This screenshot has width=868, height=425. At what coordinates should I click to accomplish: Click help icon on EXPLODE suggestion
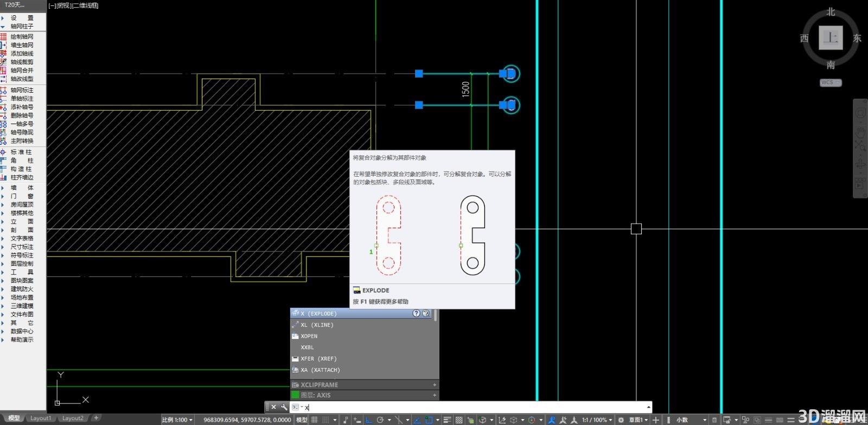416,313
